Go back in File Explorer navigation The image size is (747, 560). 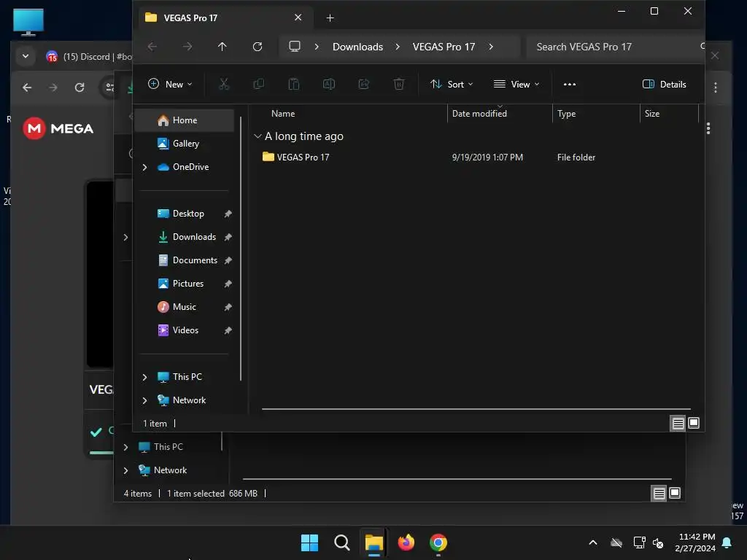[152, 47]
